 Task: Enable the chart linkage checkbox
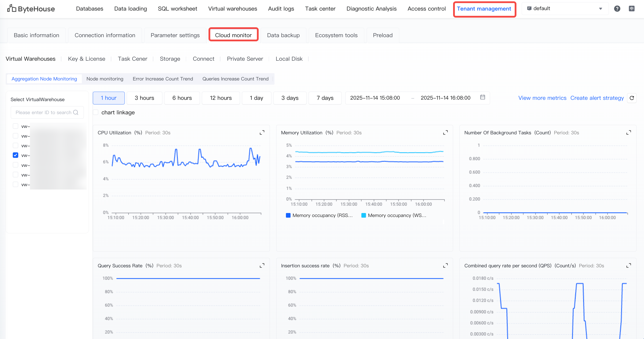click(x=96, y=112)
